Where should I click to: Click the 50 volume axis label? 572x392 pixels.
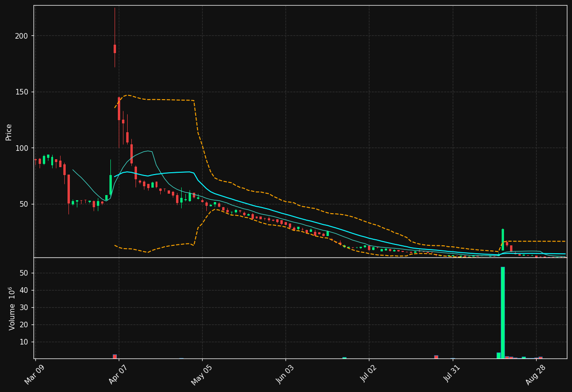tap(24, 273)
